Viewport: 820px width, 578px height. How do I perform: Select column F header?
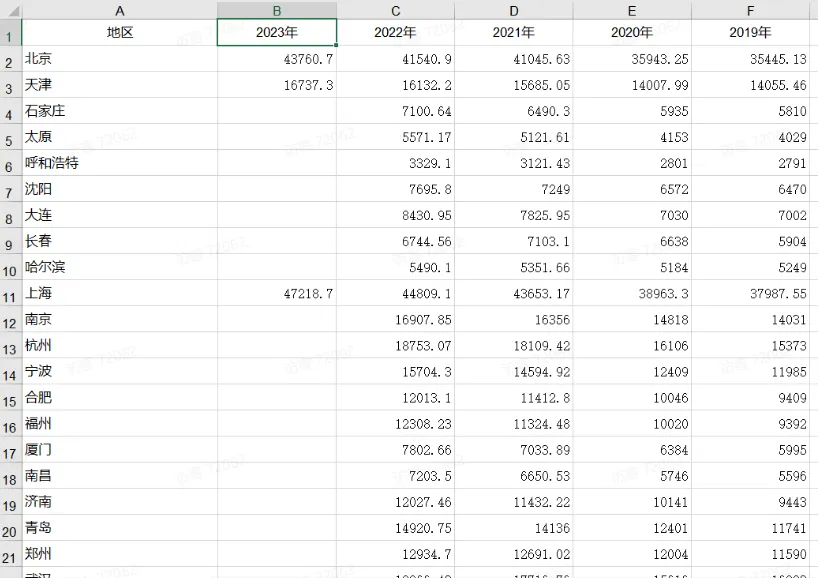(x=750, y=10)
